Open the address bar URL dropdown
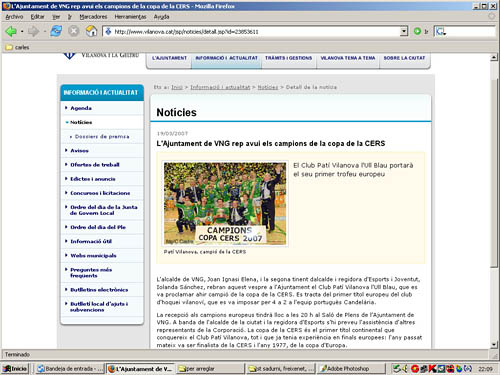Image resolution: width=500 pixels, height=375 pixels. coord(404,32)
